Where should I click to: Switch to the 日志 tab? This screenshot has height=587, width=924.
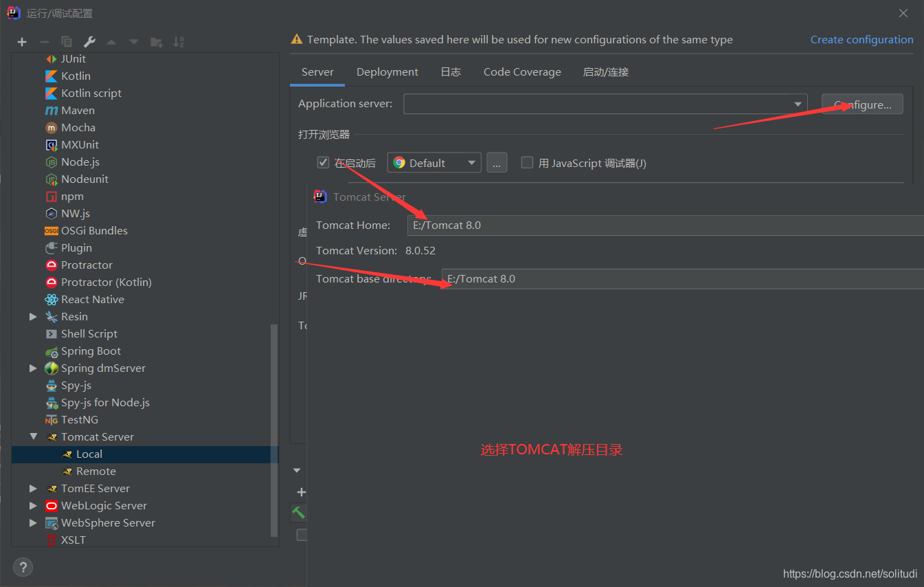pos(451,72)
